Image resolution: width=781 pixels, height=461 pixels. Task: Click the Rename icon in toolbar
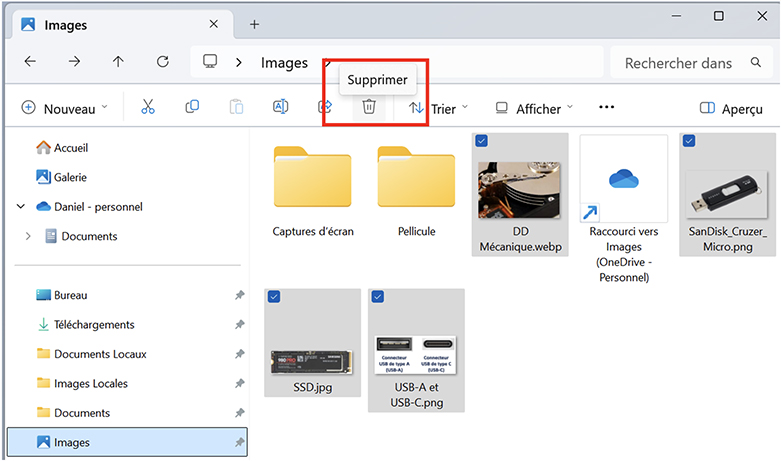[x=281, y=108]
